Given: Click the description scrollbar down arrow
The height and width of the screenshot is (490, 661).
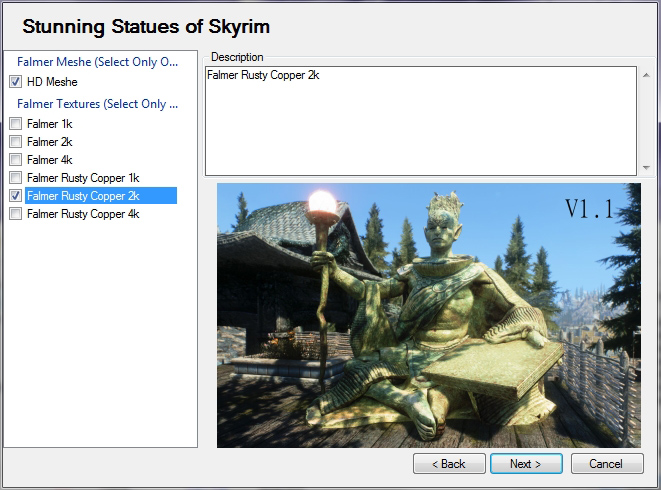Looking at the screenshot, I should [x=646, y=167].
